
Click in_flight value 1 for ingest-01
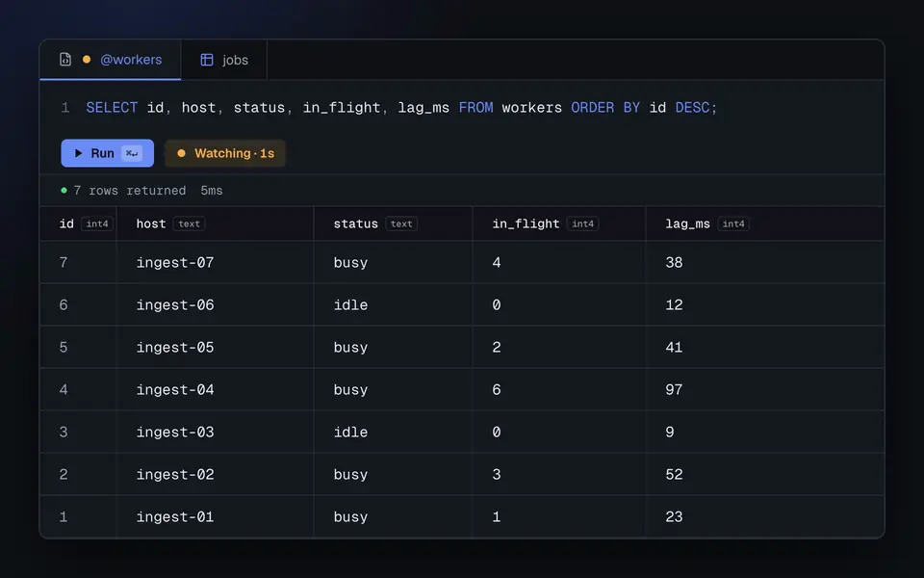(497, 517)
